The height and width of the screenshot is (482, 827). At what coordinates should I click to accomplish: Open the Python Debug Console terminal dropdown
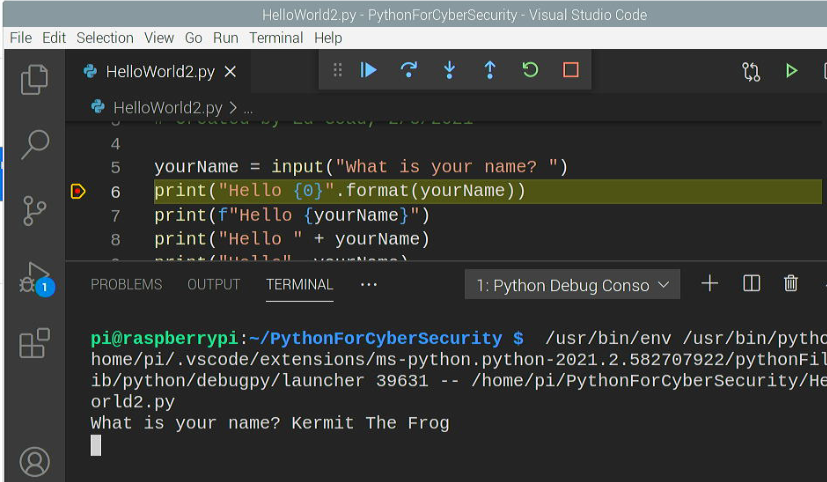[x=572, y=285]
